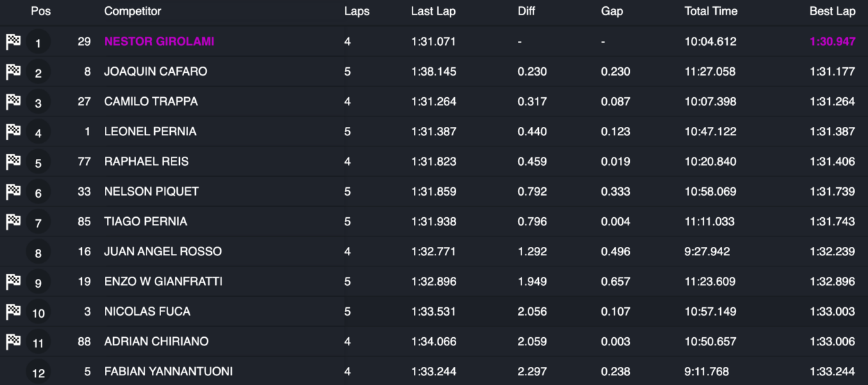Click the finish flag in Raphael Reis's row
The image size is (868, 385).
coord(13,162)
